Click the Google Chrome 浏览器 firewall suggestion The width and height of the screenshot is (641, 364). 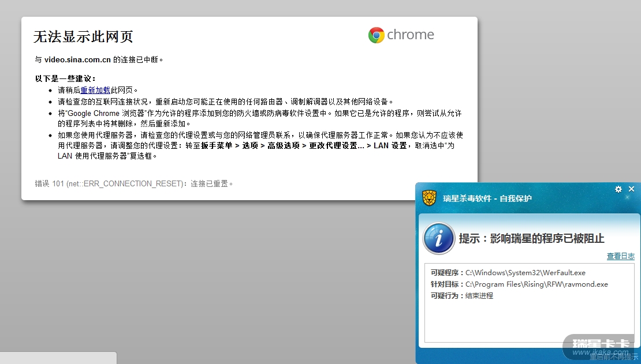pos(260,118)
